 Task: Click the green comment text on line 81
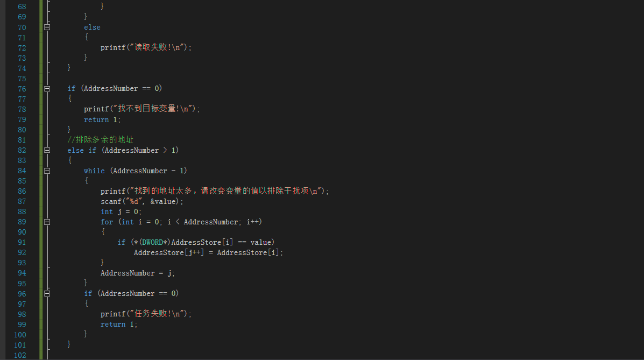click(100, 140)
